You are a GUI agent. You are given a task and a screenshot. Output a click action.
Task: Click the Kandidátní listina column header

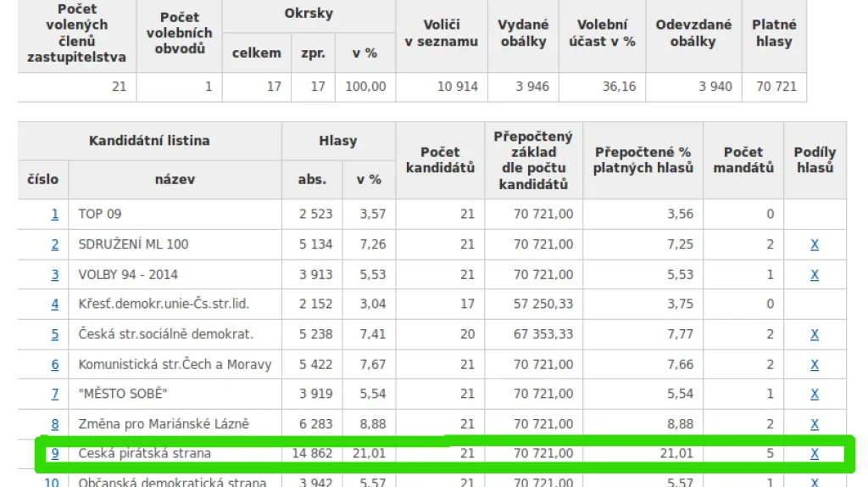(149, 141)
